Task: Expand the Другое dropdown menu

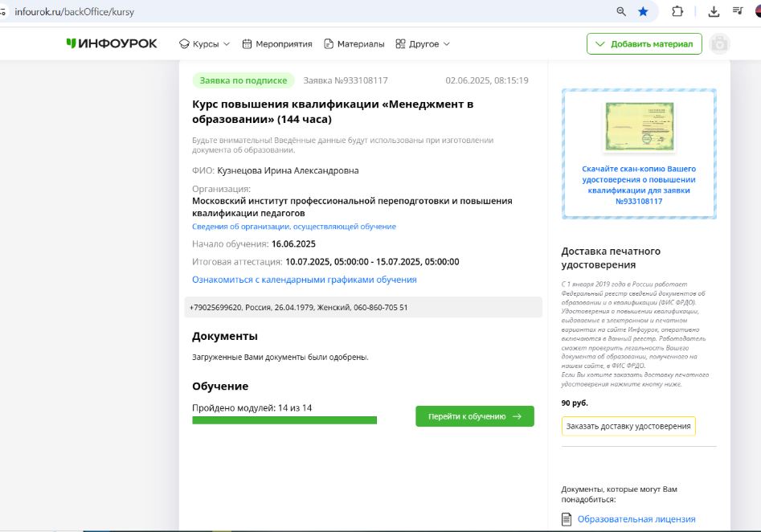Action: click(423, 44)
